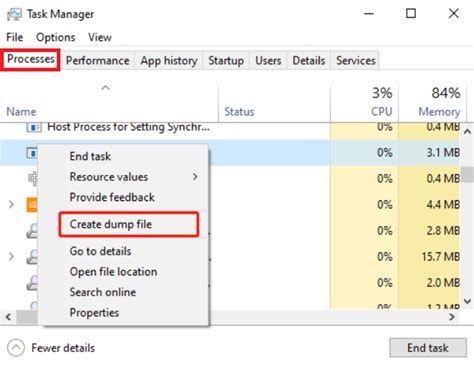Click the Host Process for Setting Synchronization icon
The width and height of the screenshot is (474, 370).
pyautogui.click(x=34, y=127)
